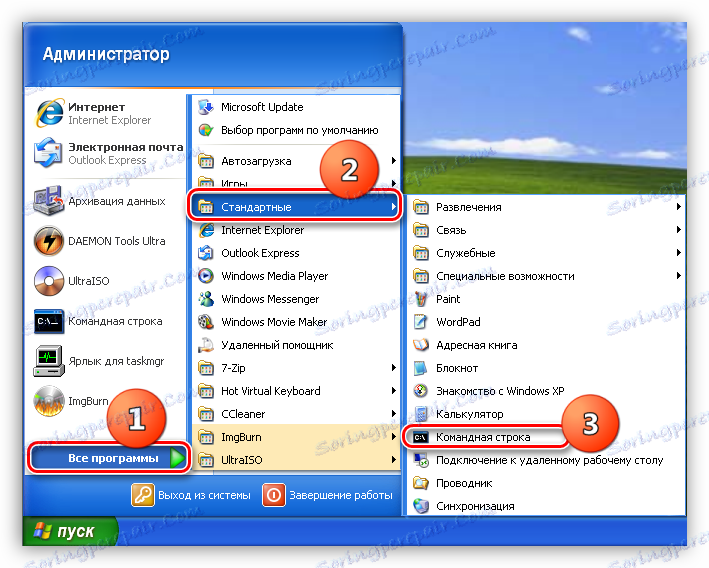The width and height of the screenshot is (709, 568).
Task: Open the ImgBurn folder in programs list
Action: tap(296, 437)
